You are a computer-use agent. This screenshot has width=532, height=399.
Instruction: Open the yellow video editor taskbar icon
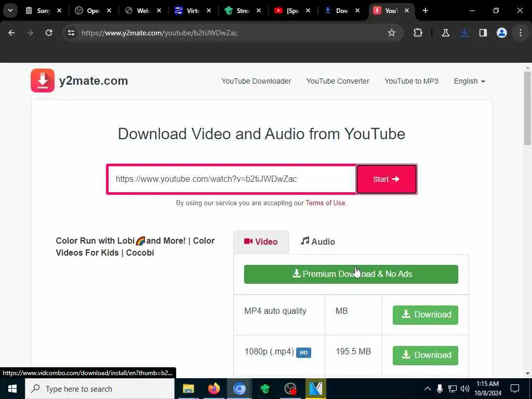tap(316, 389)
